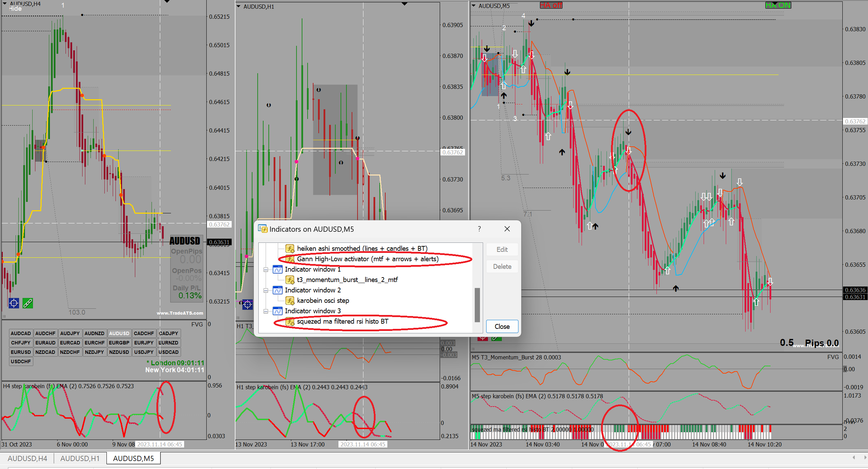Screen dimensions: 868x469
Task: Click the help question mark in dialog
Action: [x=479, y=229]
